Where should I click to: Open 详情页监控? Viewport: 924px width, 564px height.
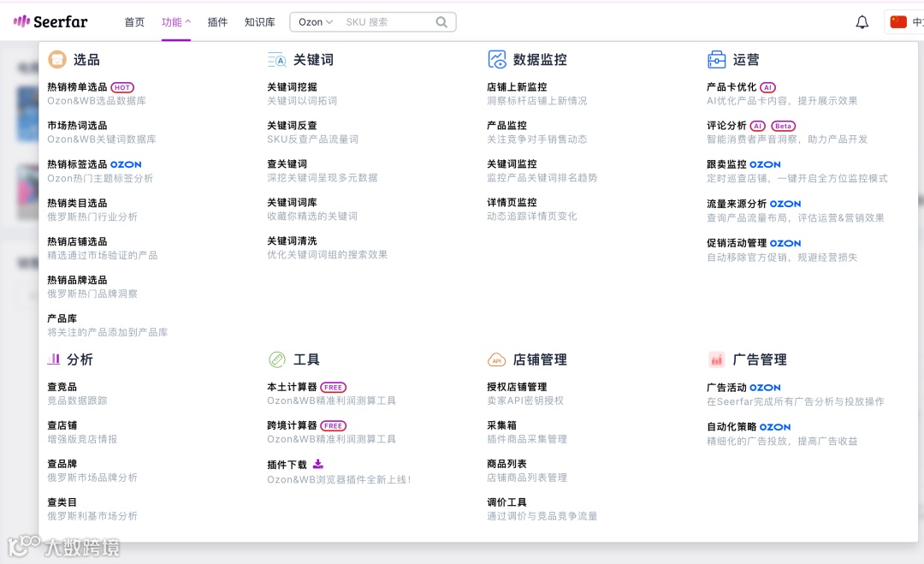[x=512, y=202]
